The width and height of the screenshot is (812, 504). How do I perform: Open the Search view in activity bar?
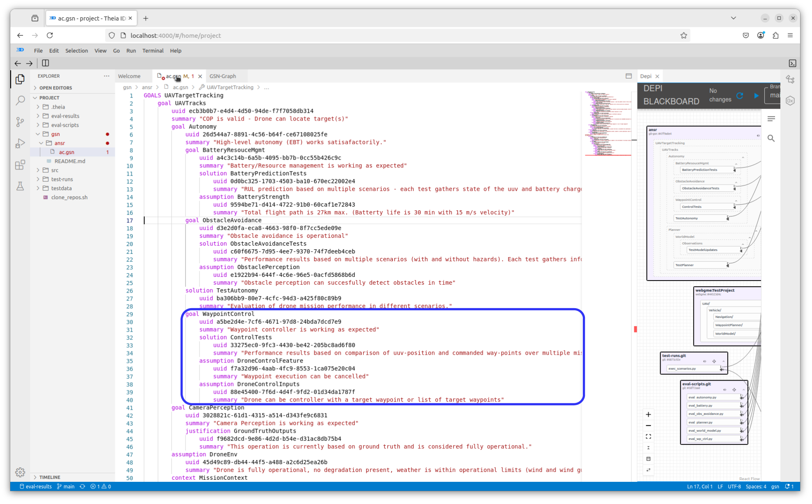[20, 100]
